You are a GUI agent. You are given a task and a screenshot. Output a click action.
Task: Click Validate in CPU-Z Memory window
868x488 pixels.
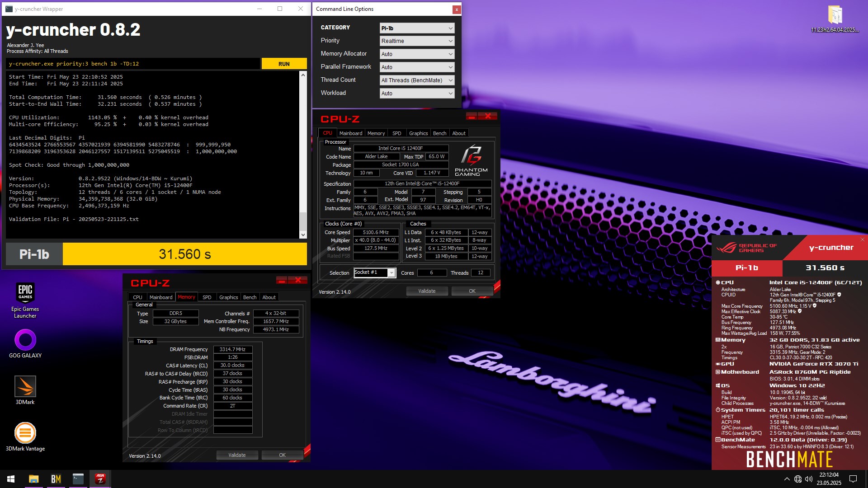click(x=237, y=455)
